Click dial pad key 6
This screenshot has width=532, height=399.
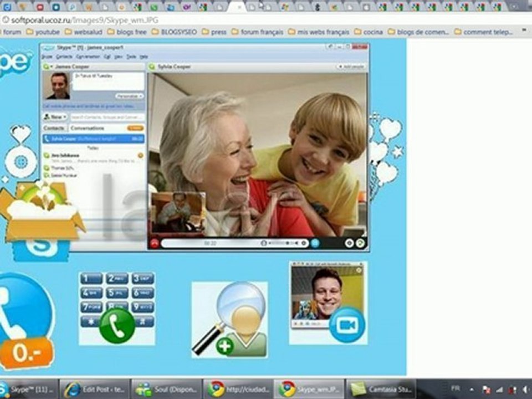pos(143,293)
